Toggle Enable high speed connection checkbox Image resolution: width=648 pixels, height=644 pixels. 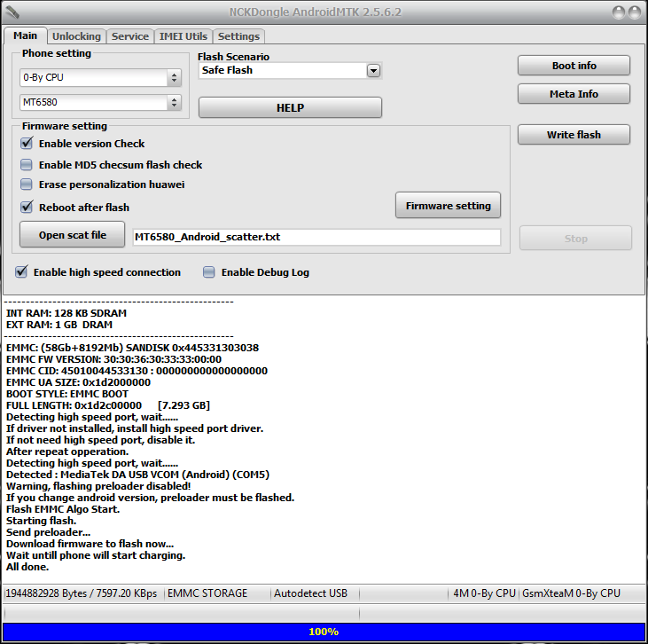[21, 271]
